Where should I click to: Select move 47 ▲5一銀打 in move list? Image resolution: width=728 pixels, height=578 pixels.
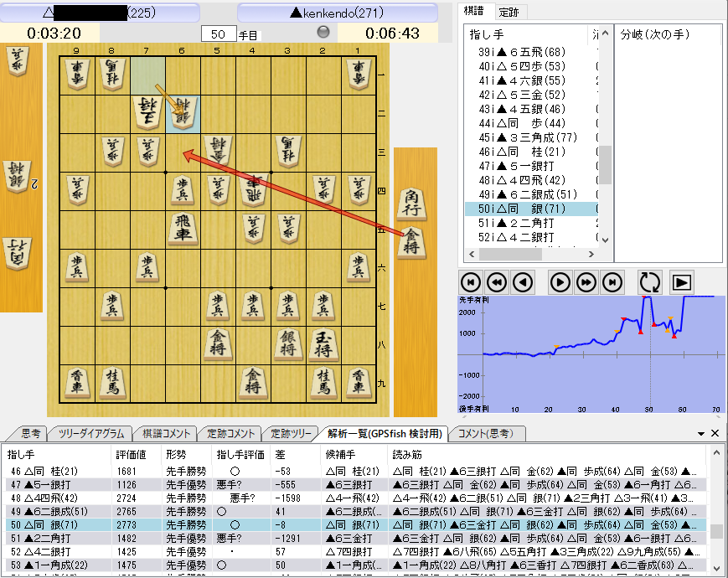[530, 166]
